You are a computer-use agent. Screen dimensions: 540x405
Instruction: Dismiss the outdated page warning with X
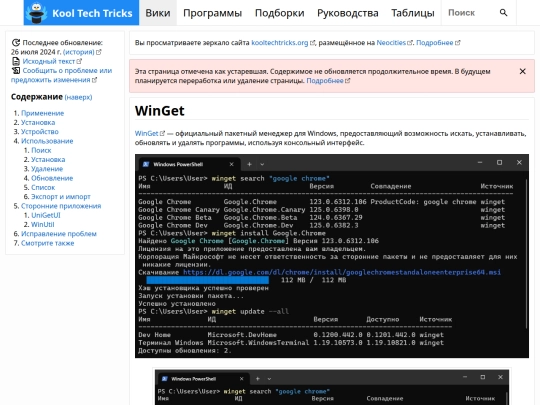(x=522, y=71)
